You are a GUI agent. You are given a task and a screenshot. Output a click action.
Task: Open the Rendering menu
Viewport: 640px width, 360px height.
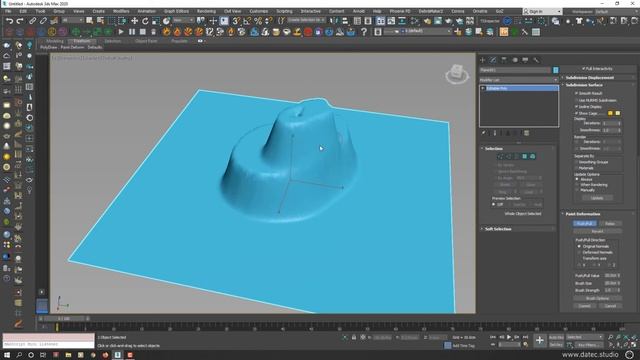coord(206,11)
